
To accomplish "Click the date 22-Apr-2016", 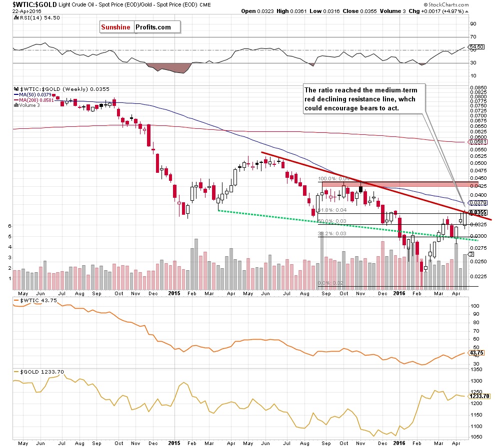I will (27, 11).
